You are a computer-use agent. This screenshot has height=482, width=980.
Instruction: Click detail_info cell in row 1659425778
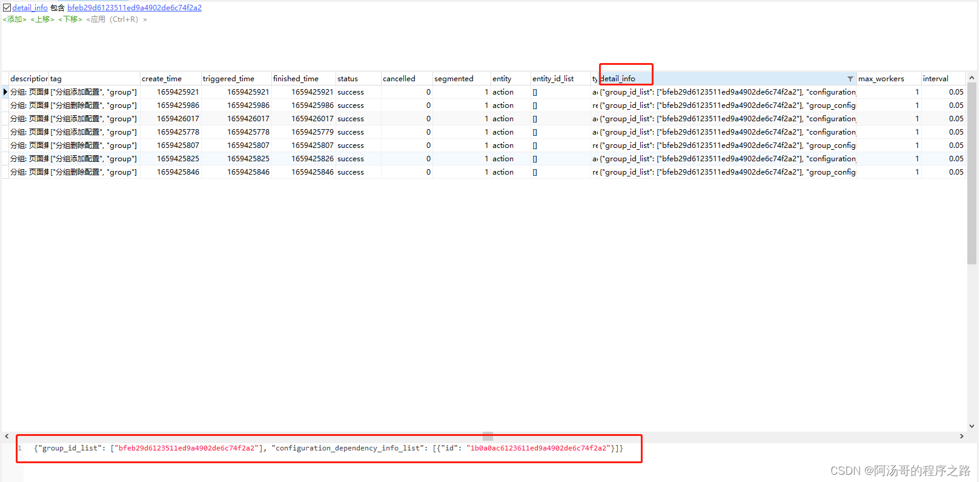(x=727, y=132)
